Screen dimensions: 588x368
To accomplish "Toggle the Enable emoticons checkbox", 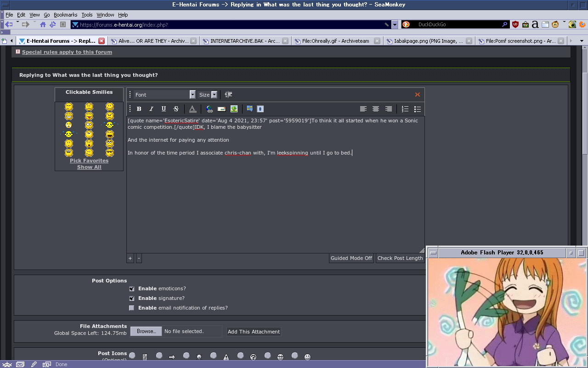I will [132, 289].
